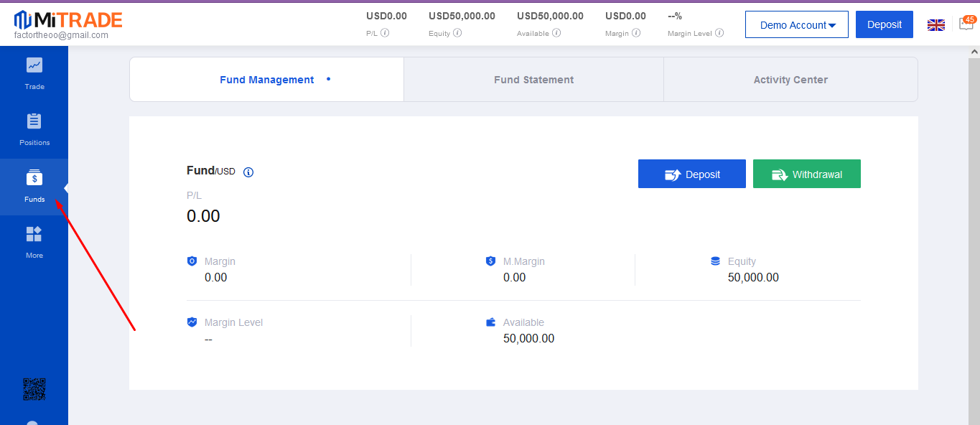Switch to the Fund Statement tab
Viewport: 980px width, 425px height.
pyautogui.click(x=533, y=80)
